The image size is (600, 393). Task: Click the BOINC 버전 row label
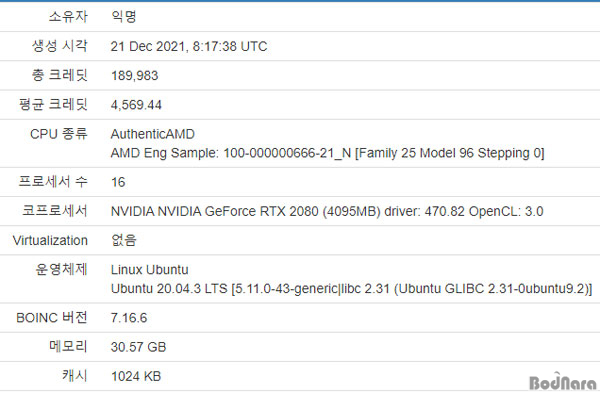pyautogui.click(x=52, y=318)
